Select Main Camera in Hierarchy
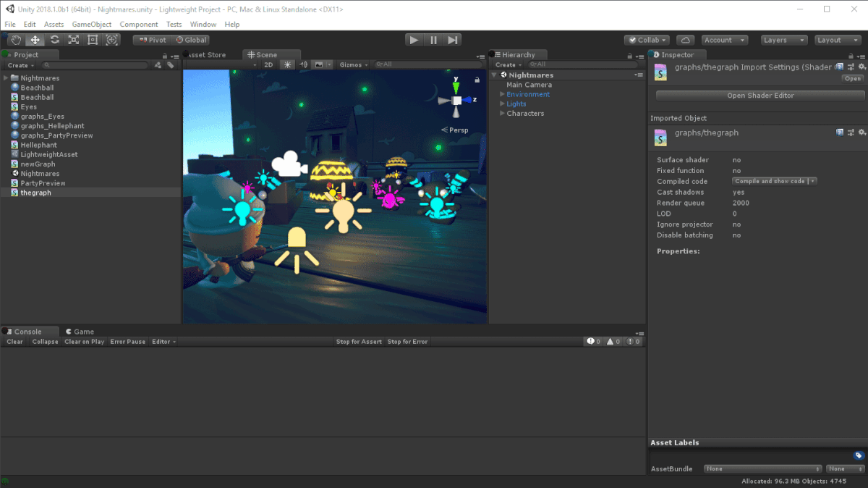Image resolution: width=868 pixels, height=488 pixels. (x=529, y=85)
